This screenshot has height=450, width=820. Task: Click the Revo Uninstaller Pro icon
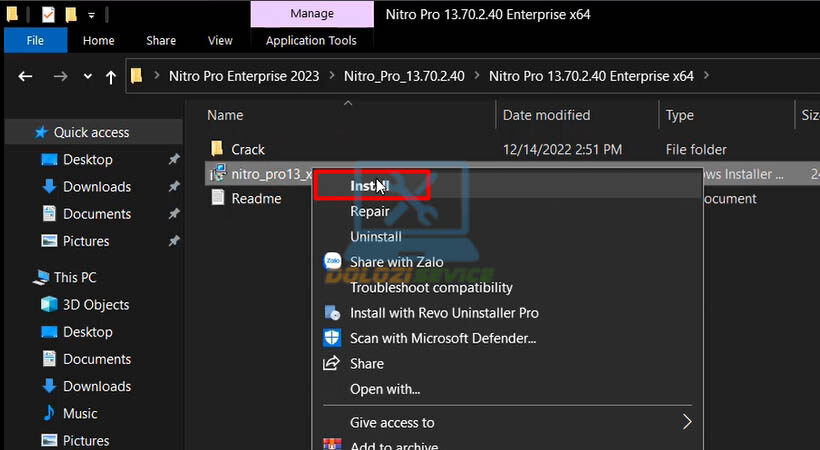pyautogui.click(x=332, y=313)
